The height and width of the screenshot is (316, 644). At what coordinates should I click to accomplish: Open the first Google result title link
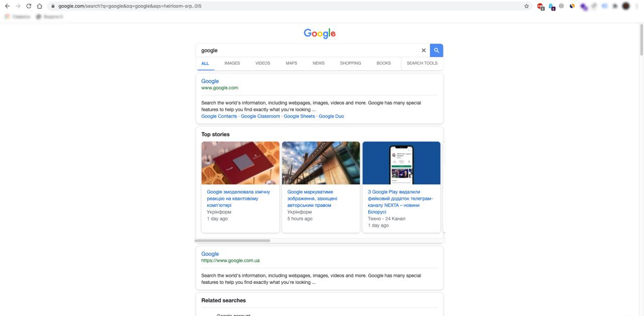(210, 81)
